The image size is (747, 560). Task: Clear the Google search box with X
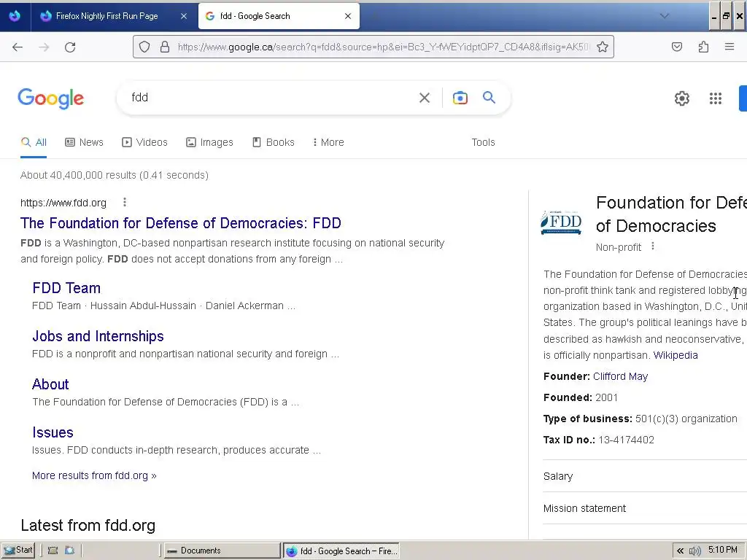click(425, 98)
